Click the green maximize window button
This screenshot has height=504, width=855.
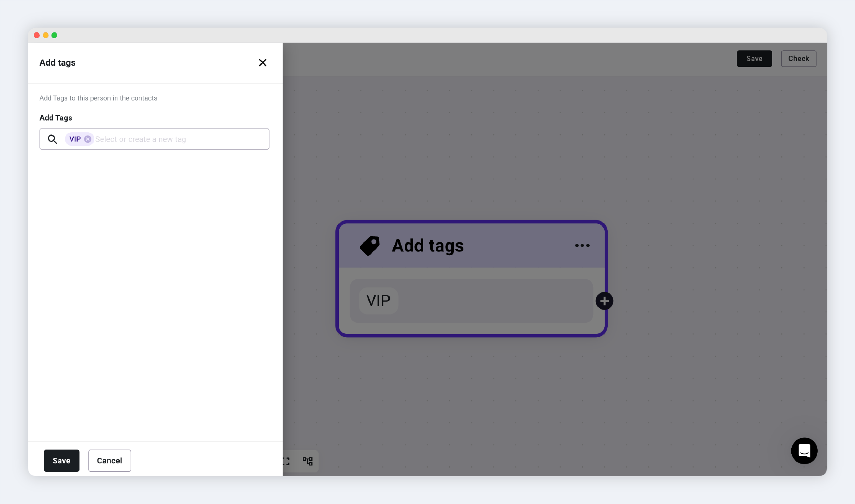(x=54, y=35)
